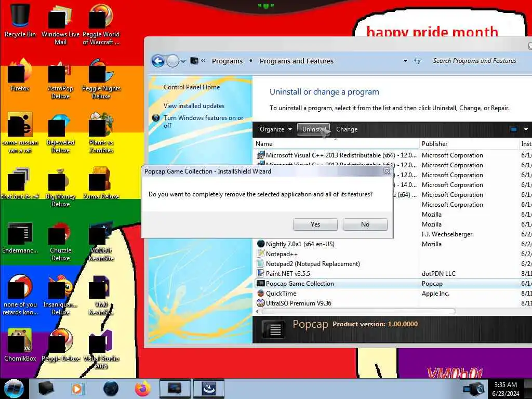Open Peggle Deluxe desktop icon
The width and height of the screenshot is (532, 399).
coord(60,345)
